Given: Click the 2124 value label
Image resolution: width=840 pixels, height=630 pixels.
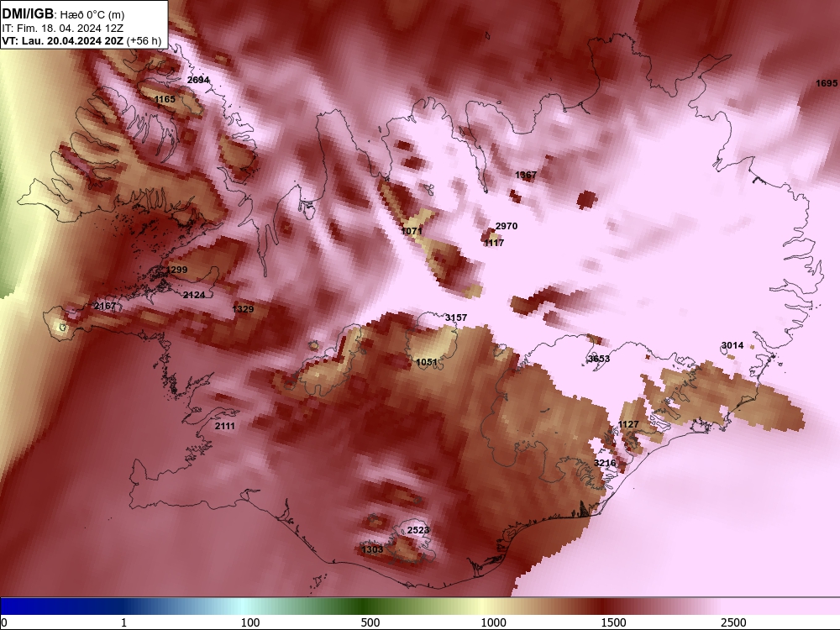Looking at the screenshot, I should pyautogui.click(x=194, y=295).
